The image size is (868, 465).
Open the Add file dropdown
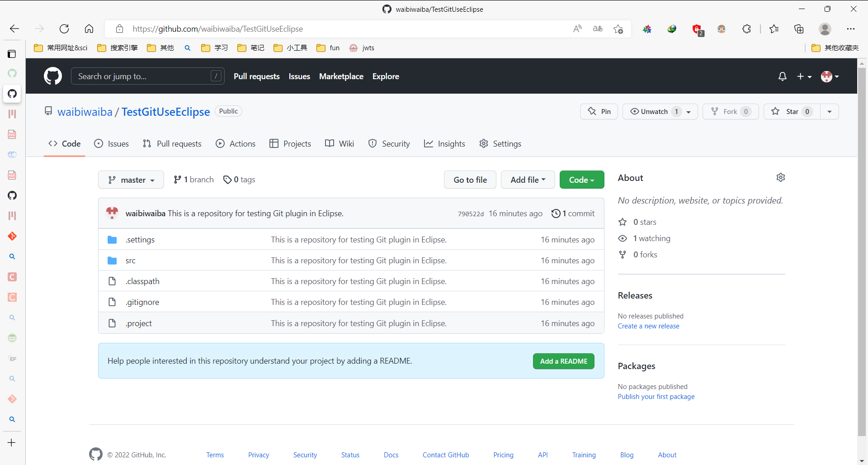[528, 180]
